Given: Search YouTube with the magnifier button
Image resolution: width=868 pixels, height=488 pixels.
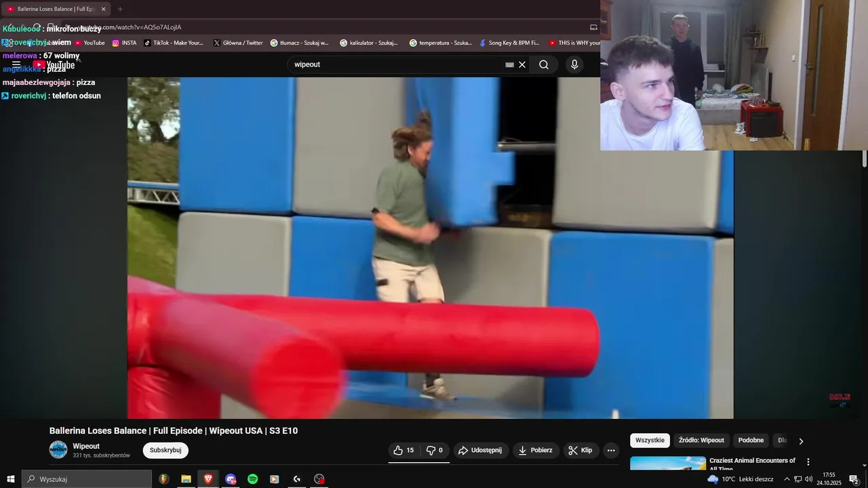Looking at the screenshot, I should 544,64.
